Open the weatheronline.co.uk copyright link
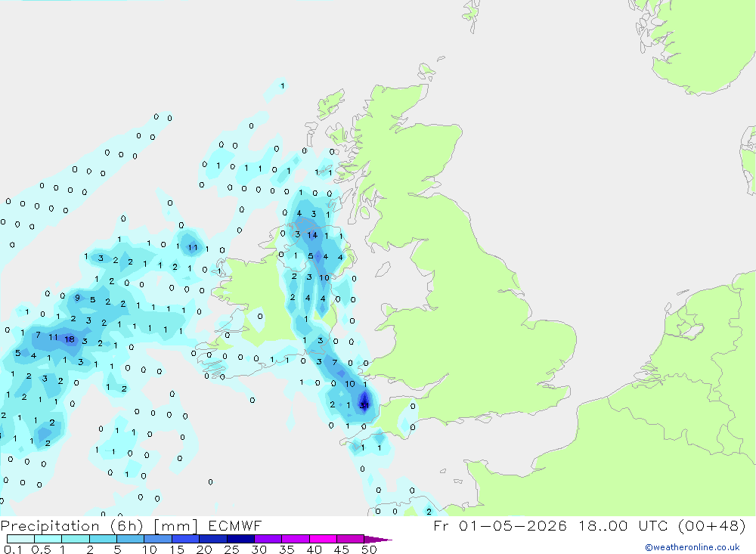The height and width of the screenshot is (554, 756). [x=692, y=547]
